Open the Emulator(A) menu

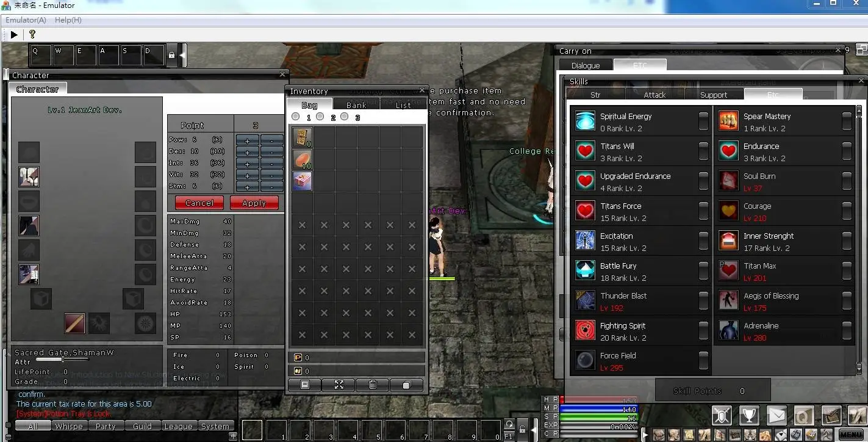(x=26, y=20)
